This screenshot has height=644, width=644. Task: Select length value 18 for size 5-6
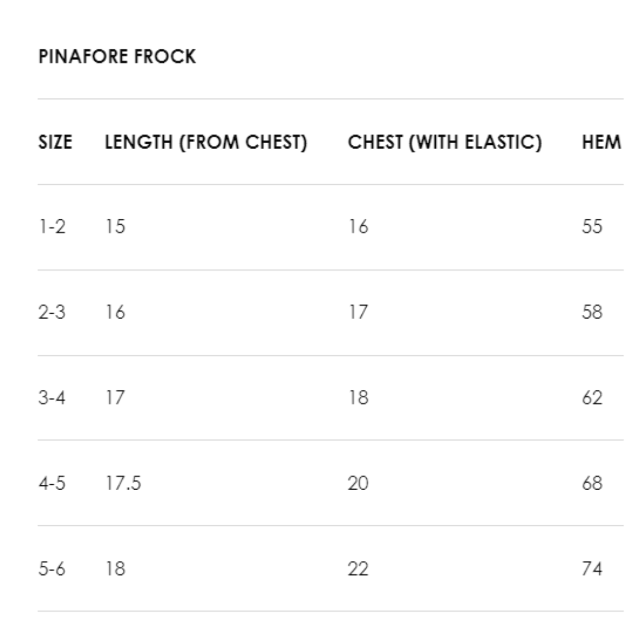[116, 569]
